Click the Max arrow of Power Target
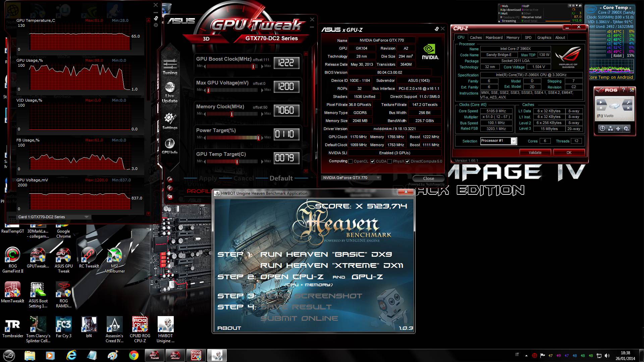 pos(262,137)
